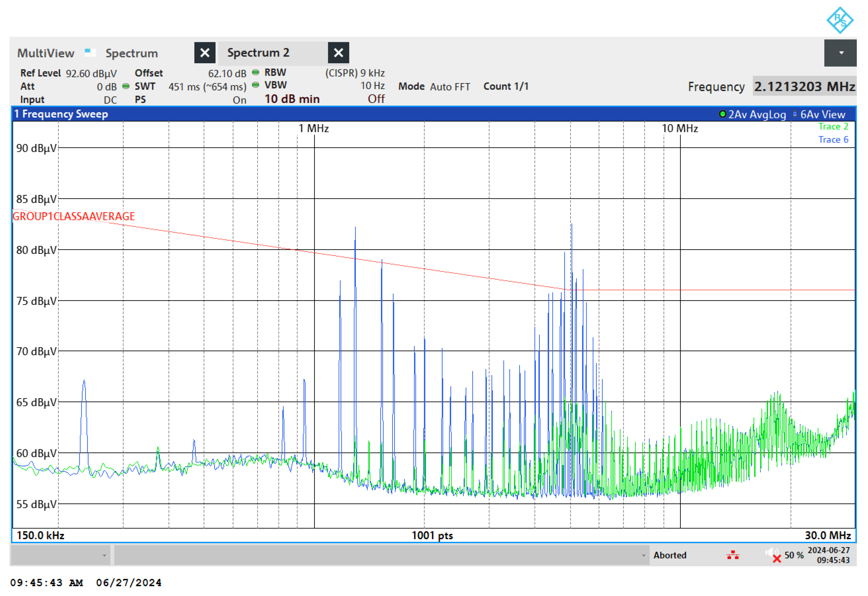Screen dimensions: 868x596
Task: Expand the wide bottom status bar dropdown
Action: (643, 556)
